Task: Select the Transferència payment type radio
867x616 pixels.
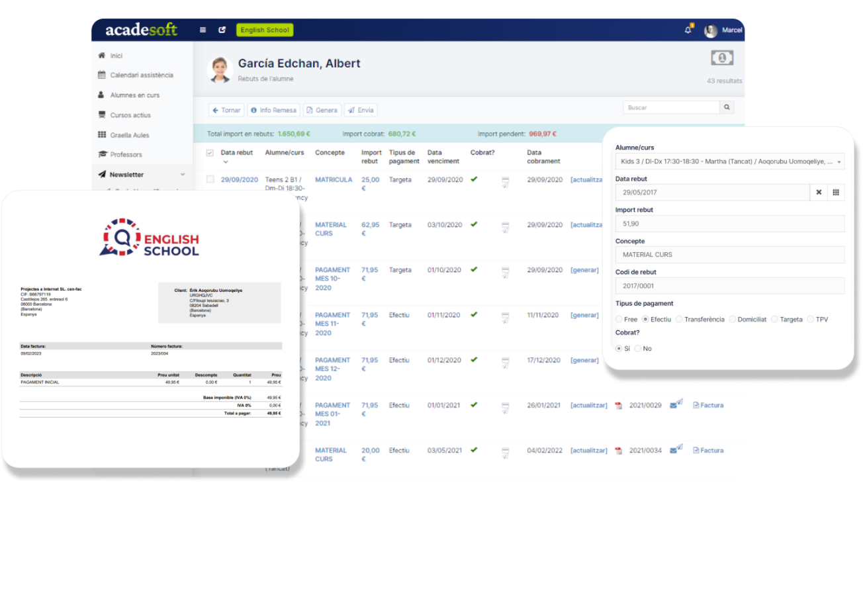Action: (679, 320)
